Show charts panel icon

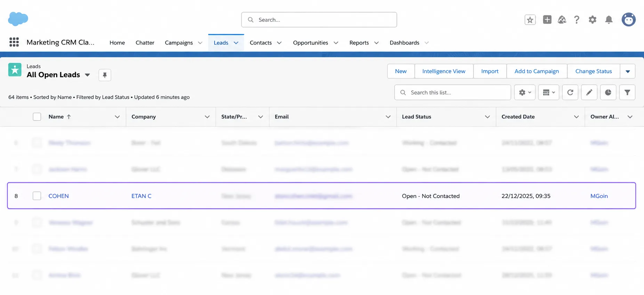click(608, 92)
